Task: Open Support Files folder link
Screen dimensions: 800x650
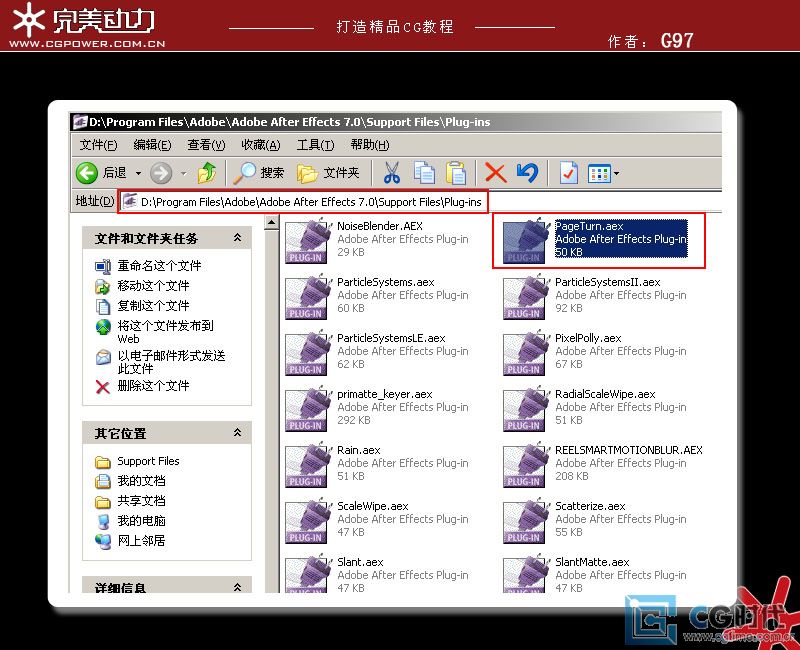Action: click(x=148, y=461)
